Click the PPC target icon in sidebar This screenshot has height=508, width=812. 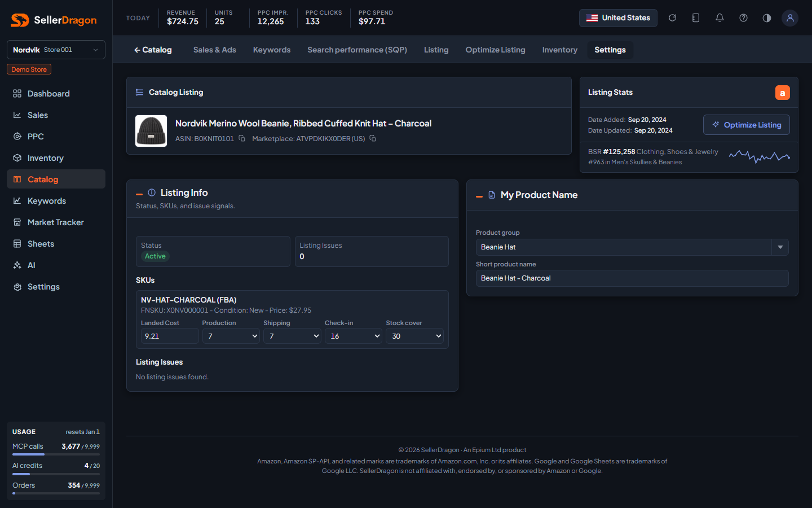[x=17, y=137]
